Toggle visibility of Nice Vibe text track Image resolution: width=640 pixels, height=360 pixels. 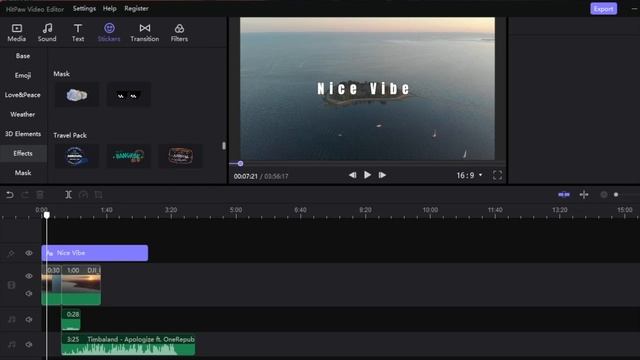(x=29, y=253)
